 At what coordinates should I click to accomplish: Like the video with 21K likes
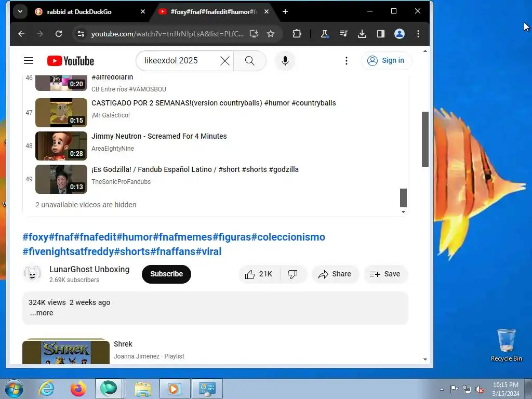(259, 274)
